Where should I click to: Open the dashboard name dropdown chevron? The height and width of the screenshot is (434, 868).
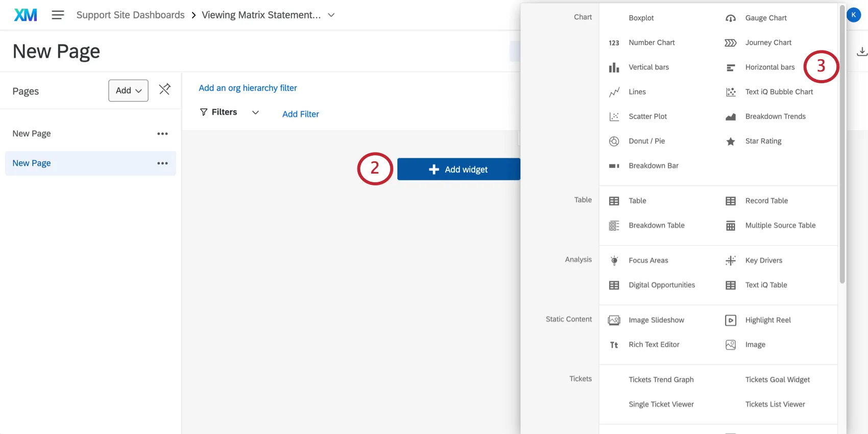[331, 15]
